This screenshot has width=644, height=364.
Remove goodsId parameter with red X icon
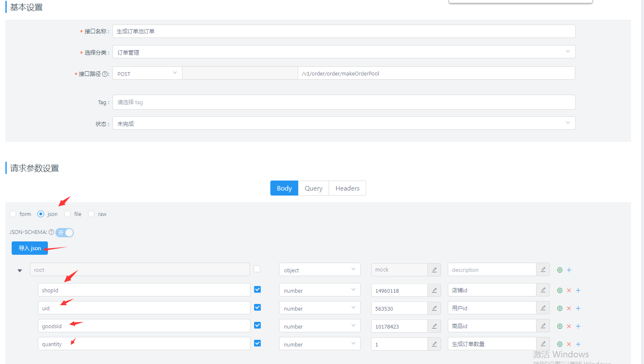tap(569, 326)
